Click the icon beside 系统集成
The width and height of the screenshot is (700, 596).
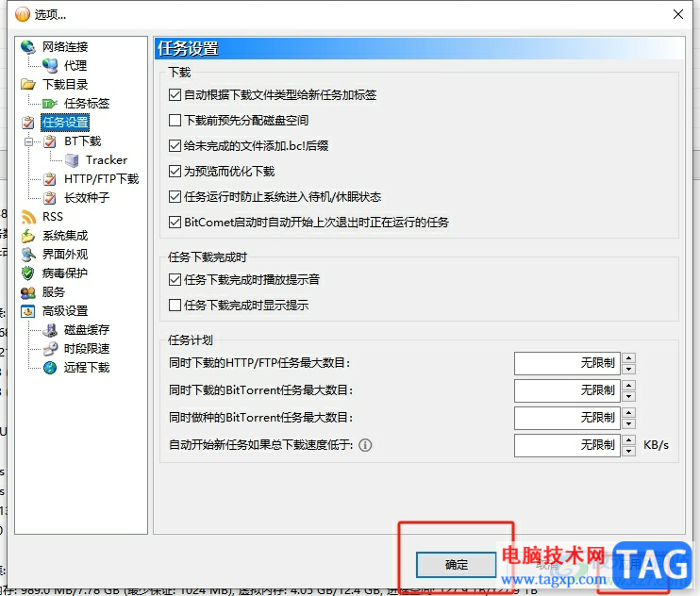(27, 236)
